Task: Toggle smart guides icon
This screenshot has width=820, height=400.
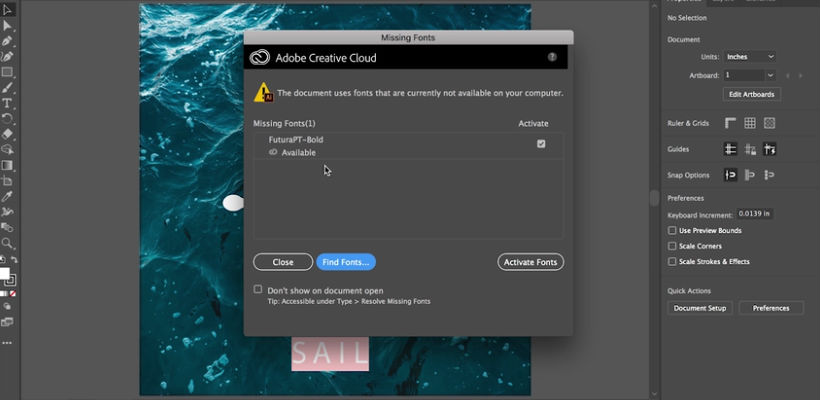Action: click(x=769, y=150)
